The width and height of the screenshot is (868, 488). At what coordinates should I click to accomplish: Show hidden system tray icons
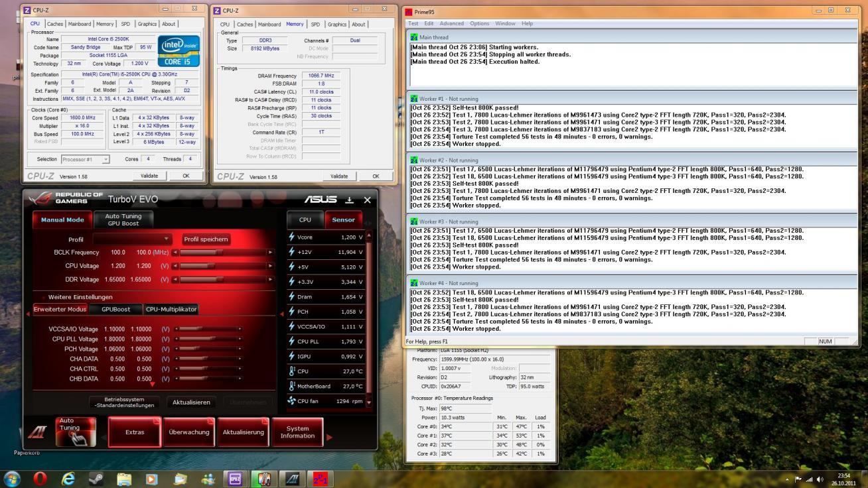tap(788, 479)
